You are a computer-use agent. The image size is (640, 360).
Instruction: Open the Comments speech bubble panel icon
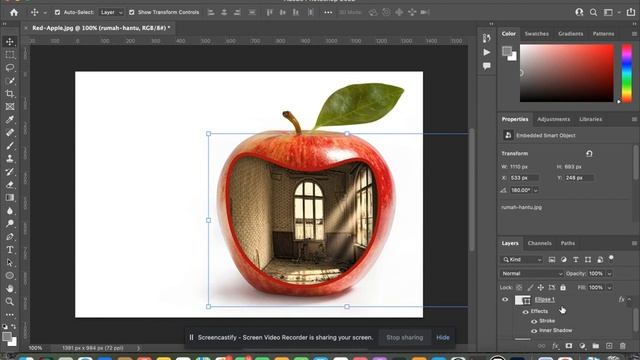coord(487,66)
